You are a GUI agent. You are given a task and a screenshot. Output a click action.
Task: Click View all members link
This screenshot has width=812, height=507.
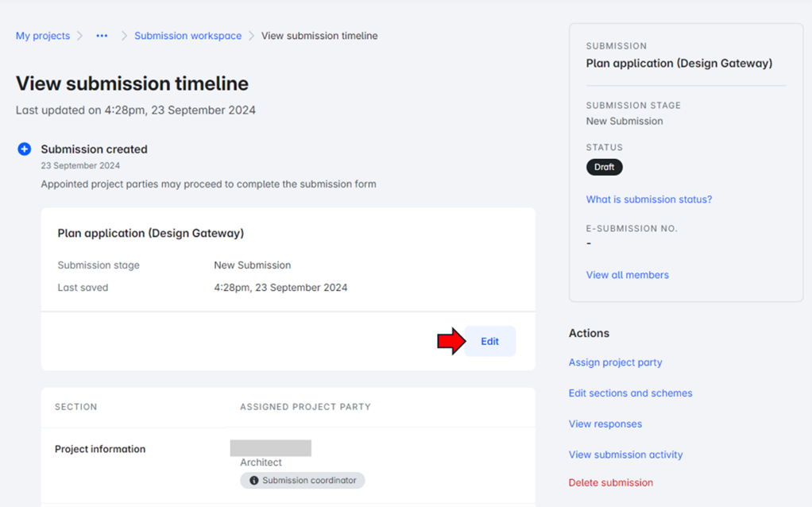pos(627,275)
